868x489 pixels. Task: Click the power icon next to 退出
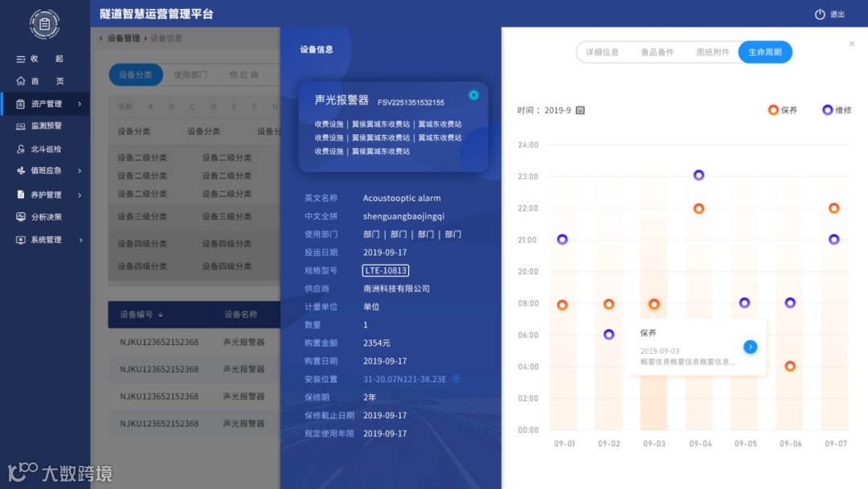tap(820, 14)
